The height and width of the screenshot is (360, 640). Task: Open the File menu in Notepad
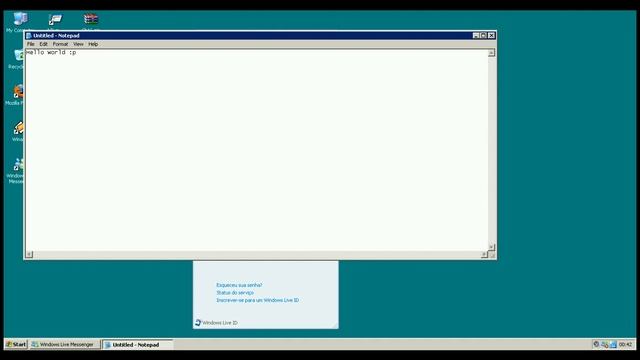pyautogui.click(x=31, y=44)
